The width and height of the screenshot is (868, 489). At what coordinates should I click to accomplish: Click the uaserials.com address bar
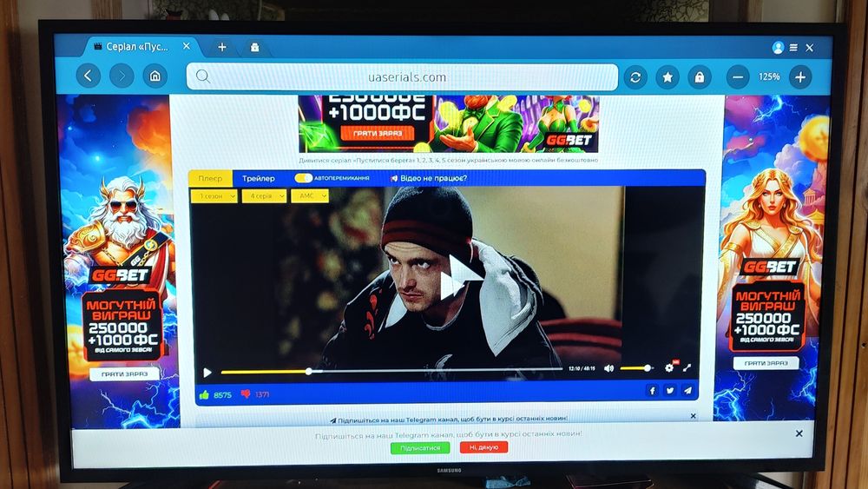point(402,77)
